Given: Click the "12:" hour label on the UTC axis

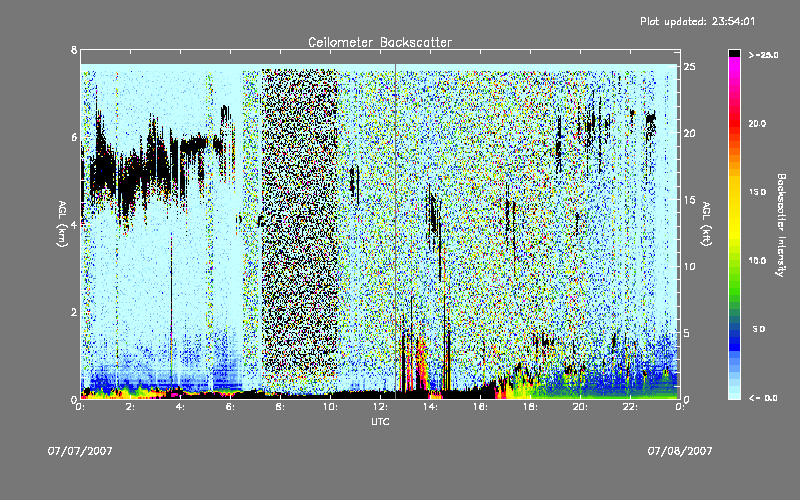Looking at the screenshot, I should tap(380, 407).
